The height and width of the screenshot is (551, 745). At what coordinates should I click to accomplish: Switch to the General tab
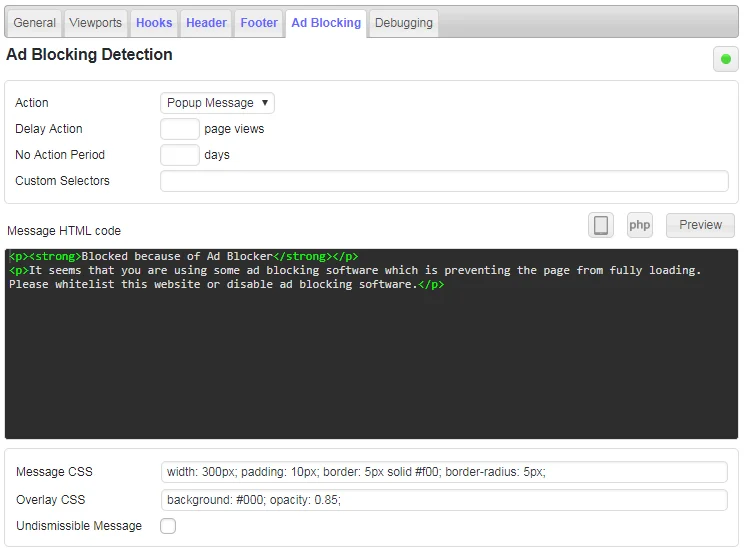coord(35,23)
